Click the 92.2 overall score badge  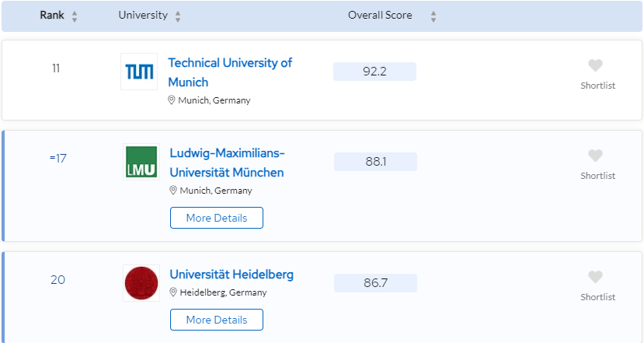(374, 72)
